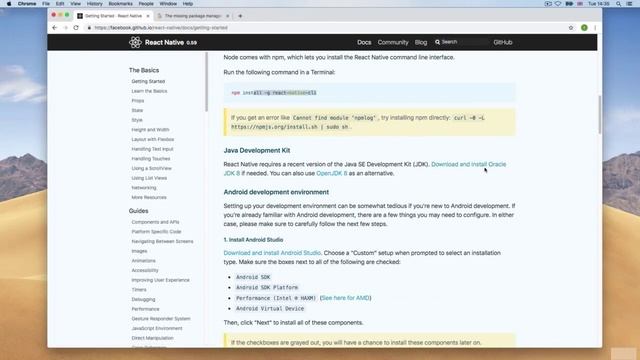This screenshot has height=360, width=640.
Task: Click the battery status icon
Action: pyautogui.click(x=569, y=4)
